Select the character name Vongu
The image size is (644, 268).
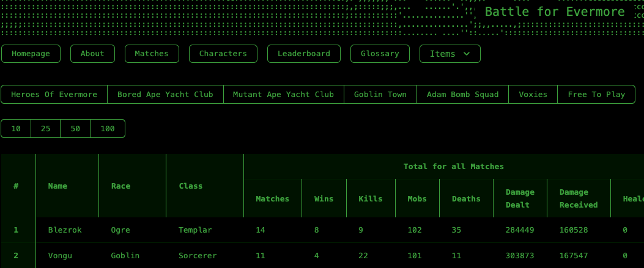pos(60,256)
